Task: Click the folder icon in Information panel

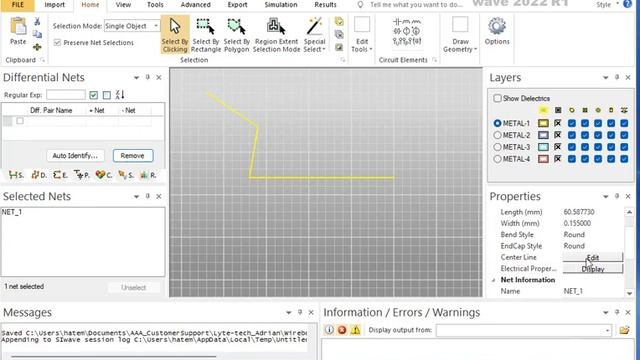Action: (x=624, y=330)
